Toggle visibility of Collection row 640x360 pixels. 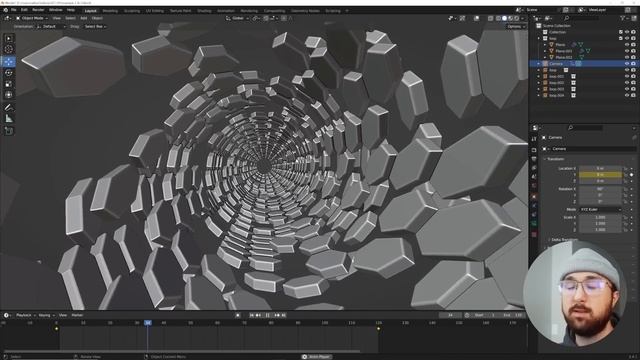(627, 32)
